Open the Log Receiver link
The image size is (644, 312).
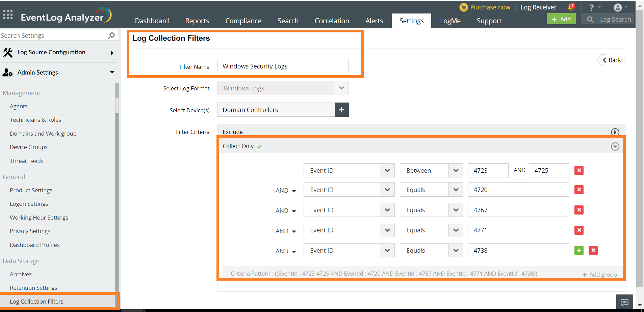click(x=538, y=7)
